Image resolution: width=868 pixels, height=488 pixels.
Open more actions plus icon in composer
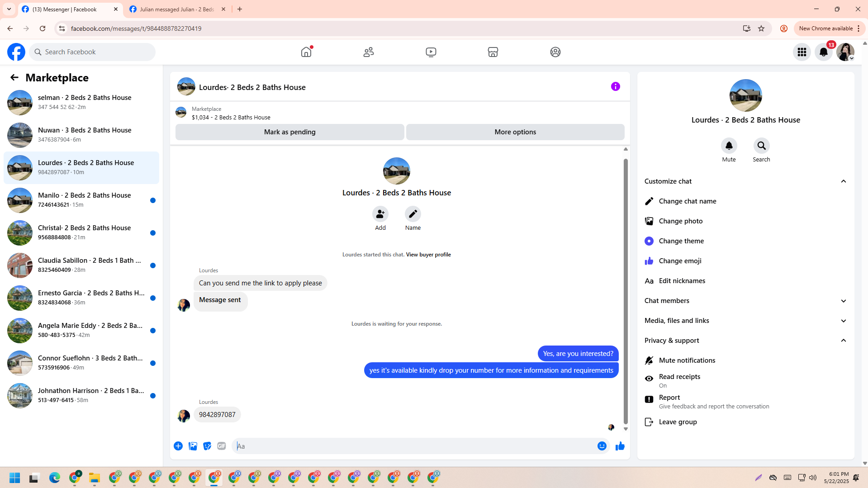[x=178, y=446]
